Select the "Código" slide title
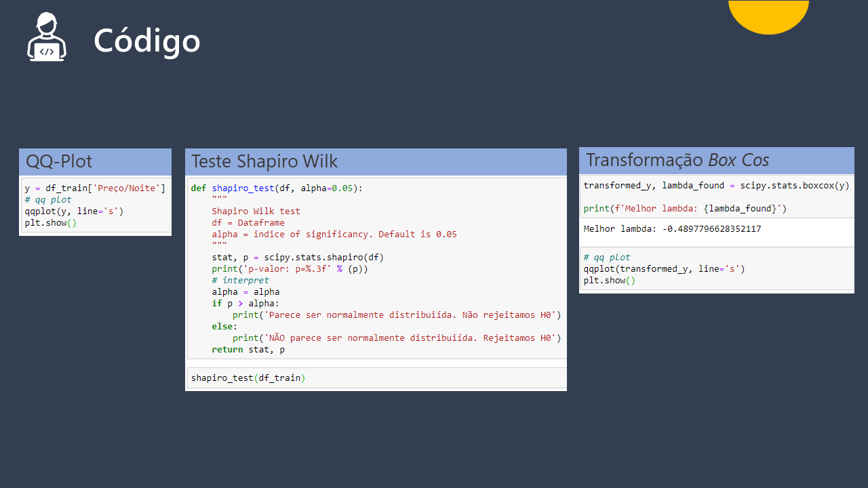The width and height of the screenshot is (868, 488). (x=147, y=41)
